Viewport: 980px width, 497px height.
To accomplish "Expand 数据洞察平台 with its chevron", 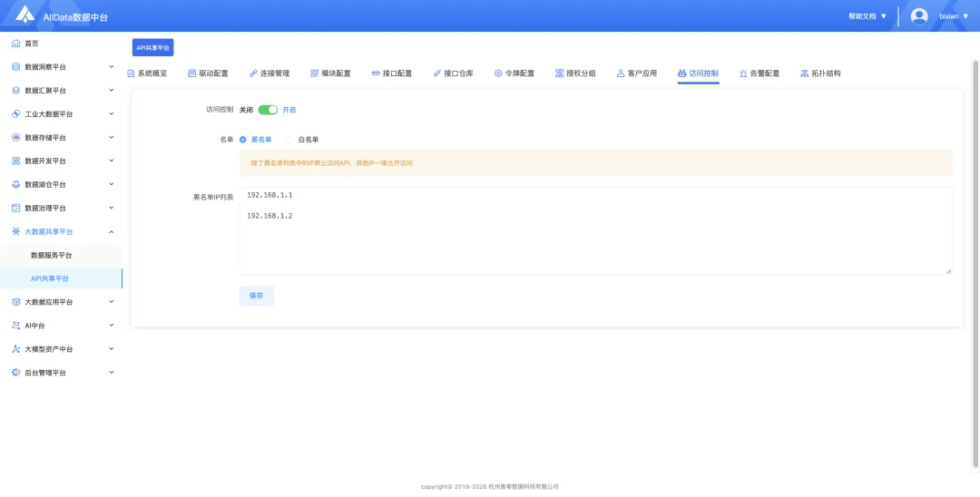I will pos(112,67).
